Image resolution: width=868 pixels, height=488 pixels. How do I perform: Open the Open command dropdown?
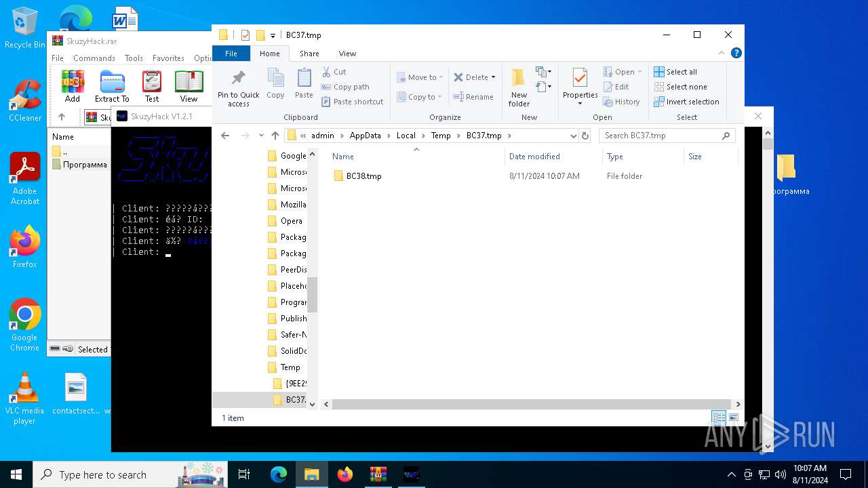point(639,72)
